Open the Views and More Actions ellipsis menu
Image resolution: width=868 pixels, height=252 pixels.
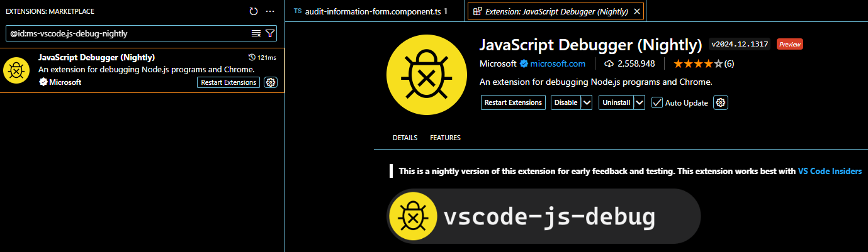[270, 11]
